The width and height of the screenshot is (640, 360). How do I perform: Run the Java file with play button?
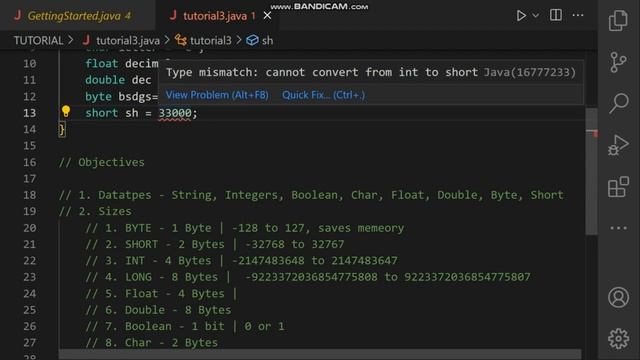(521, 16)
